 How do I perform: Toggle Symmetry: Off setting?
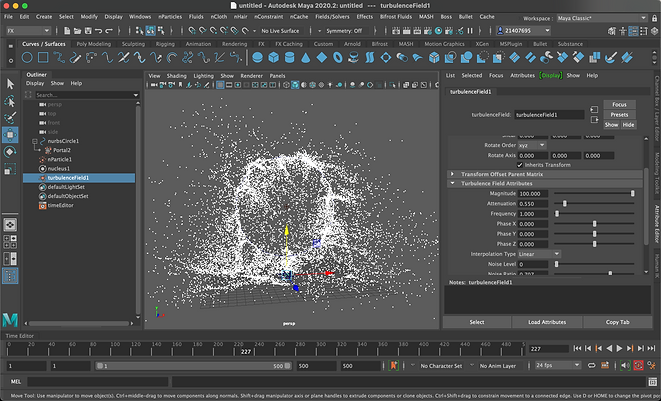344,31
